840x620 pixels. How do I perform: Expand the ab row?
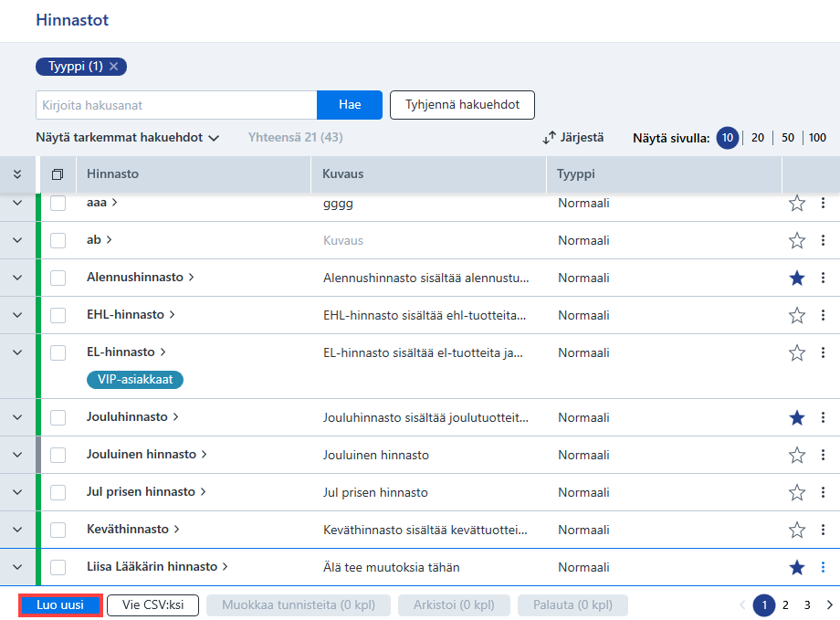tap(17, 241)
